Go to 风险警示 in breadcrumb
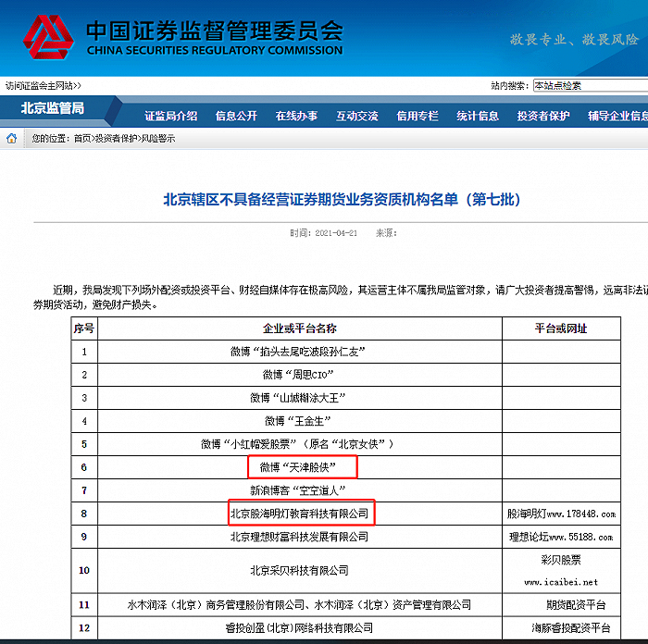The width and height of the screenshot is (648, 644). [x=158, y=139]
